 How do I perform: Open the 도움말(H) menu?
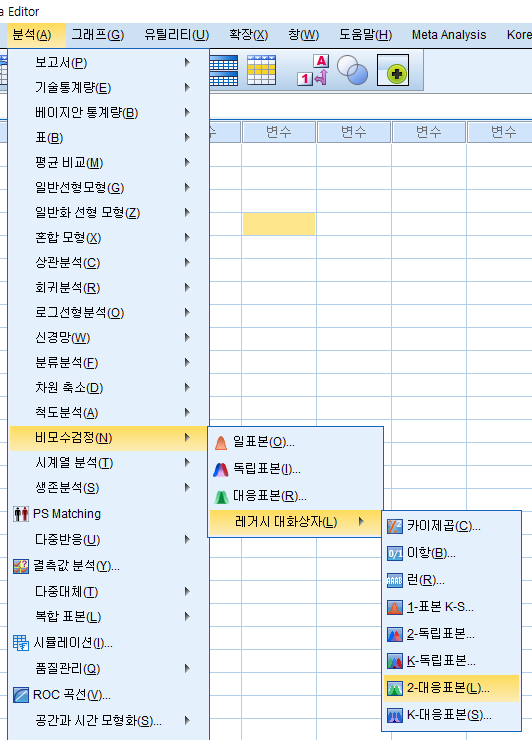tap(366, 35)
